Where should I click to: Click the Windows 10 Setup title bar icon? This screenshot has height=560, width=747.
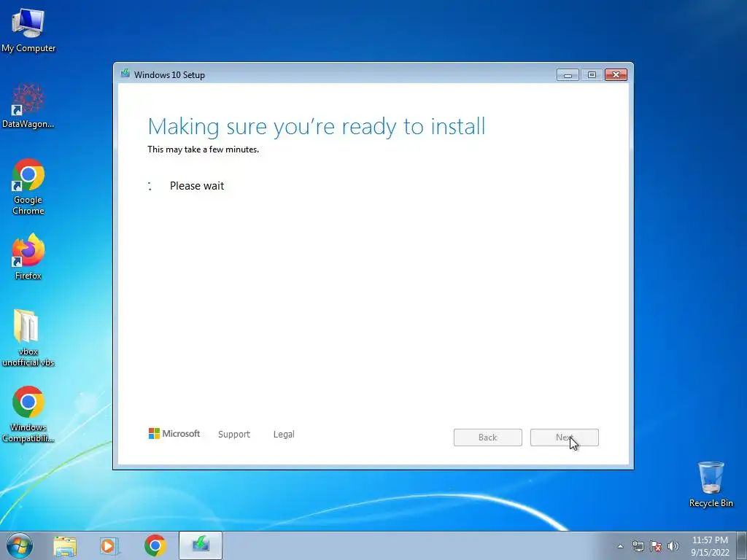(125, 74)
